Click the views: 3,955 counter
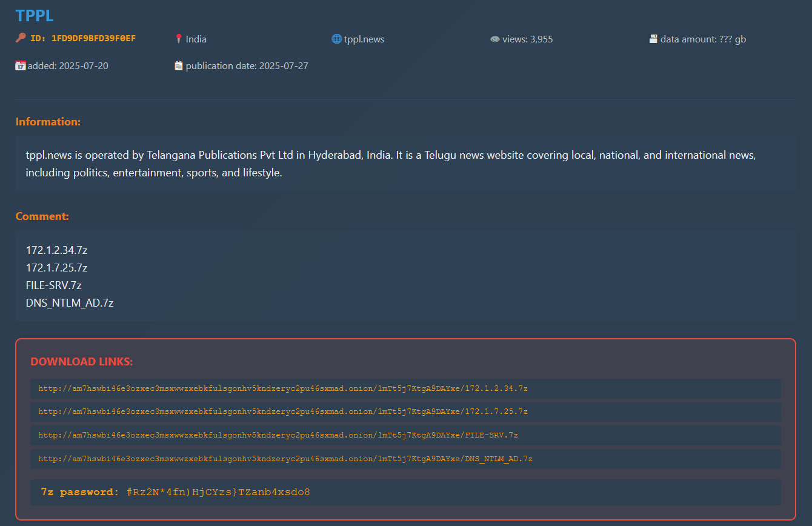This screenshot has height=526, width=812. point(528,39)
